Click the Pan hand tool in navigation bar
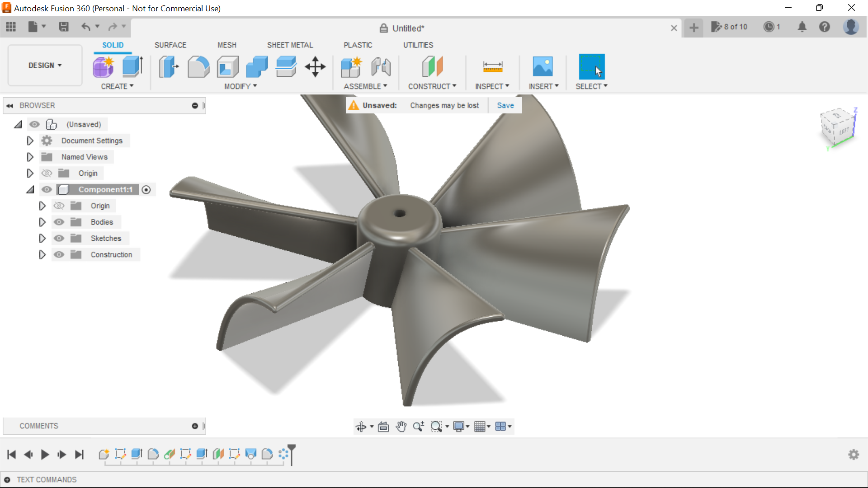This screenshot has width=868, height=488. [x=401, y=427]
